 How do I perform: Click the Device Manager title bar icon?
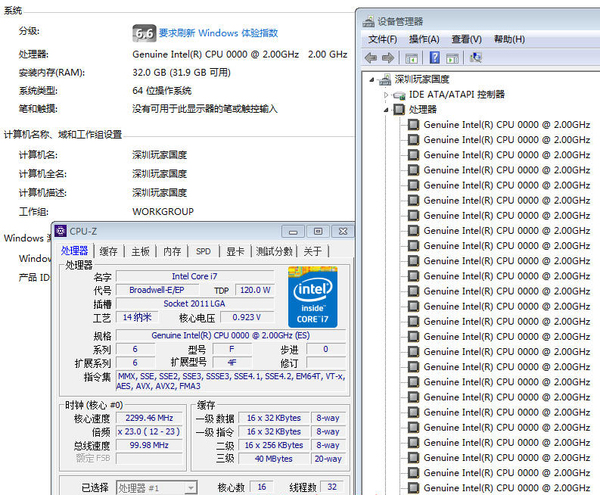(x=368, y=21)
